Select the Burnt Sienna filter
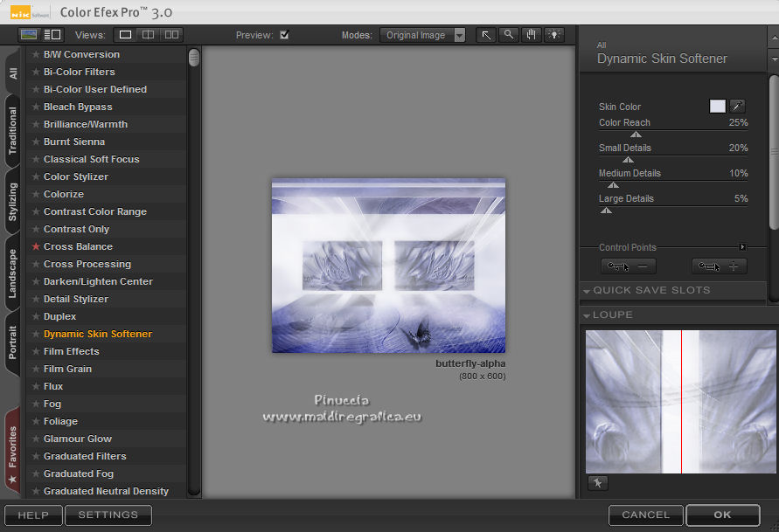Screen dimensions: 779x532 [74, 142]
